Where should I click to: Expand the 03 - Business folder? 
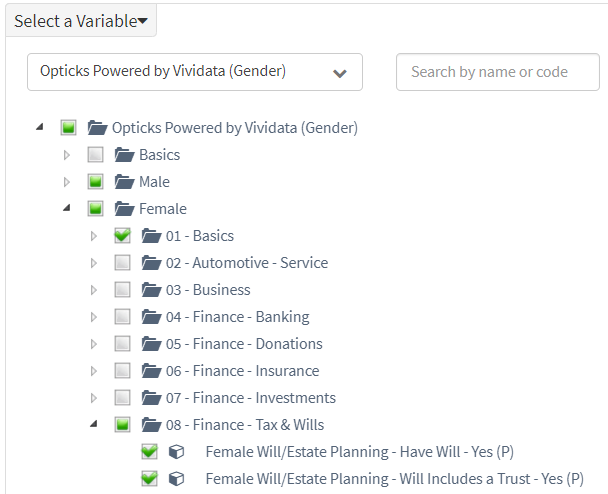click(x=93, y=290)
